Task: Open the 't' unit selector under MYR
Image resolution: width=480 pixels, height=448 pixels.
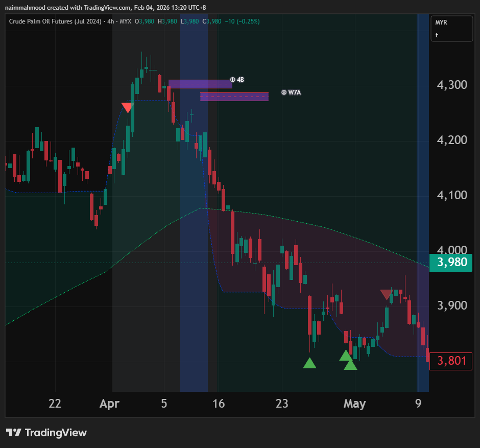Action: (x=437, y=35)
